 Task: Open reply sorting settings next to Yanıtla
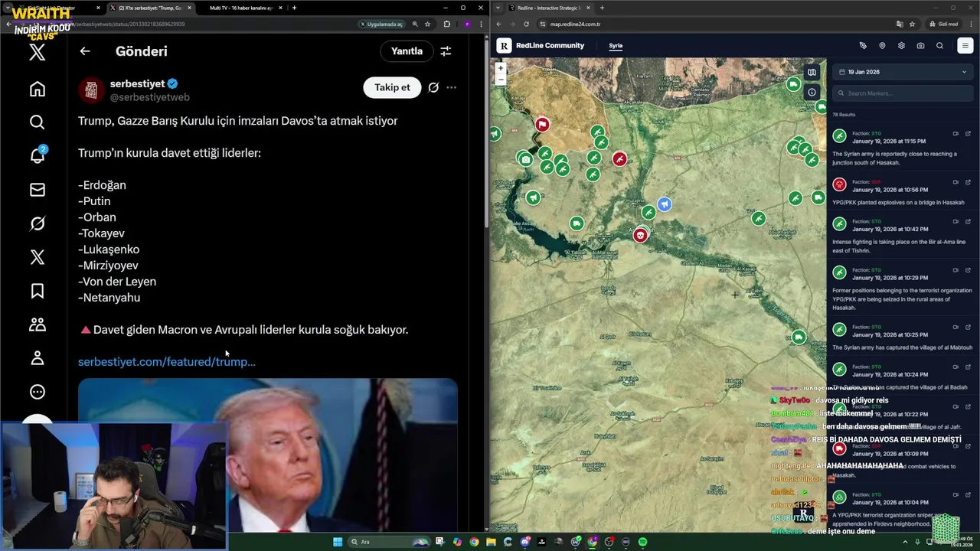446,51
